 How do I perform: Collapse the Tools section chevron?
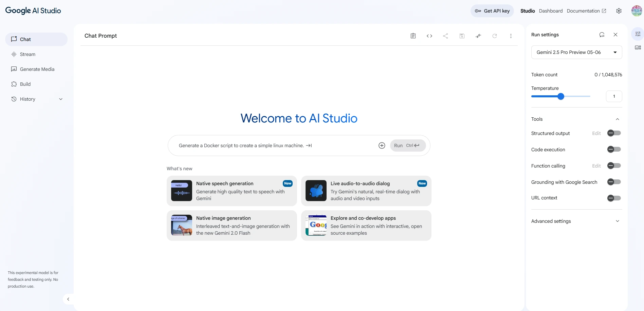coord(618,119)
